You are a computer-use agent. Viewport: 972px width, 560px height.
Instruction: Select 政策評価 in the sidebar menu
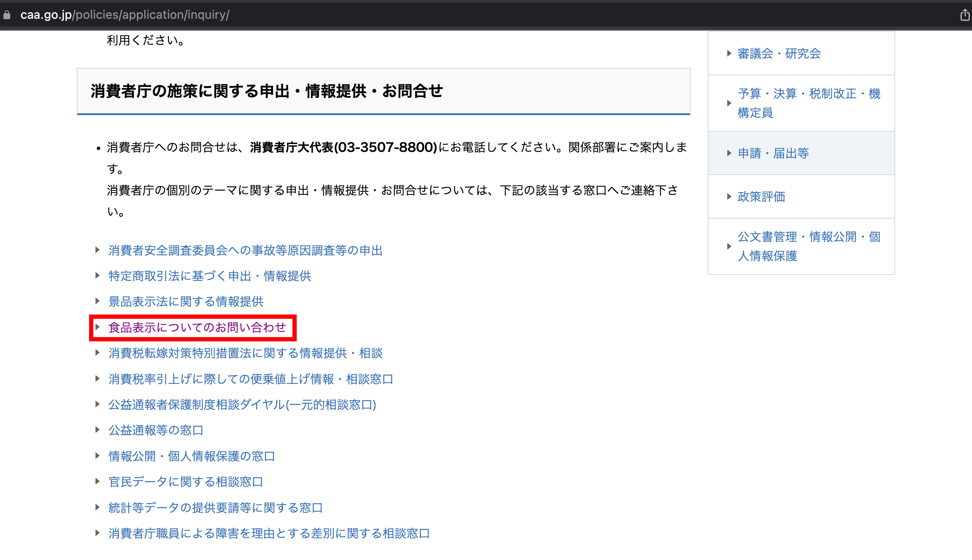[761, 196]
